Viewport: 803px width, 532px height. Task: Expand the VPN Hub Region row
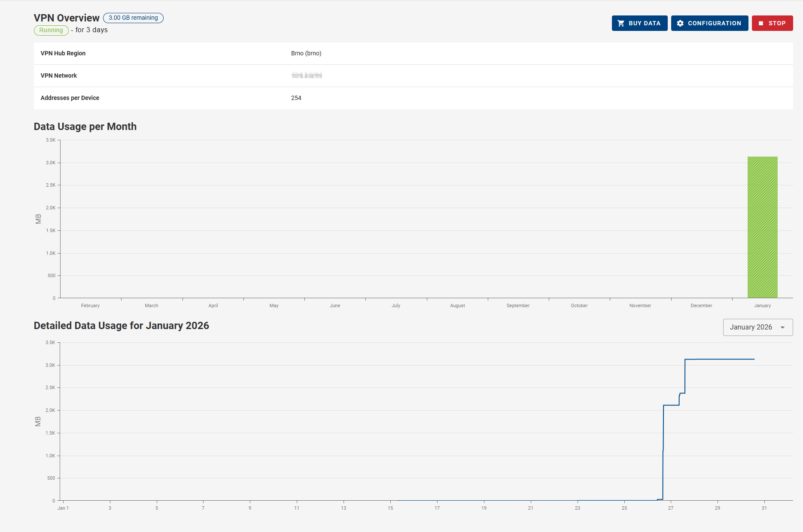click(63, 53)
